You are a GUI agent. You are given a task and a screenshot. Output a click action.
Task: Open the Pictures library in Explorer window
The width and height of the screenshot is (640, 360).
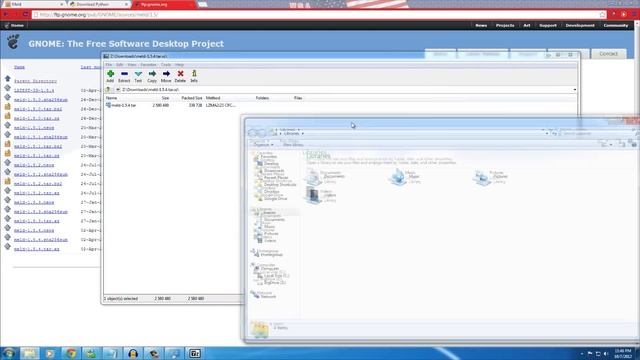(x=490, y=178)
